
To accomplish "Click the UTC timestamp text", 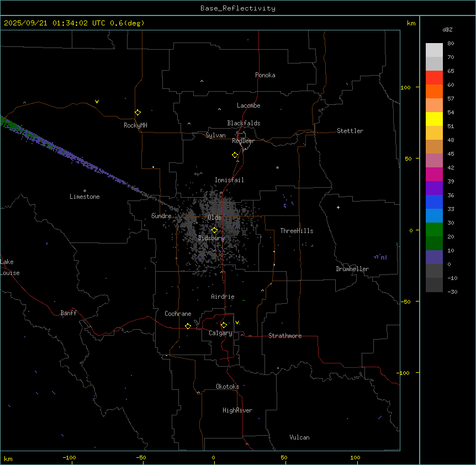I will tap(74, 23).
